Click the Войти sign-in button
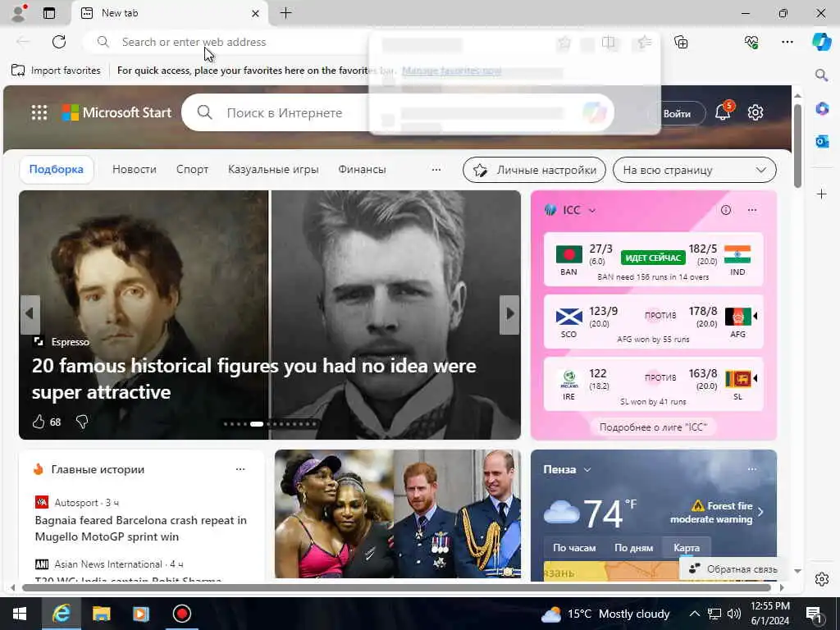840x630 pixels. tap(677, 113)
